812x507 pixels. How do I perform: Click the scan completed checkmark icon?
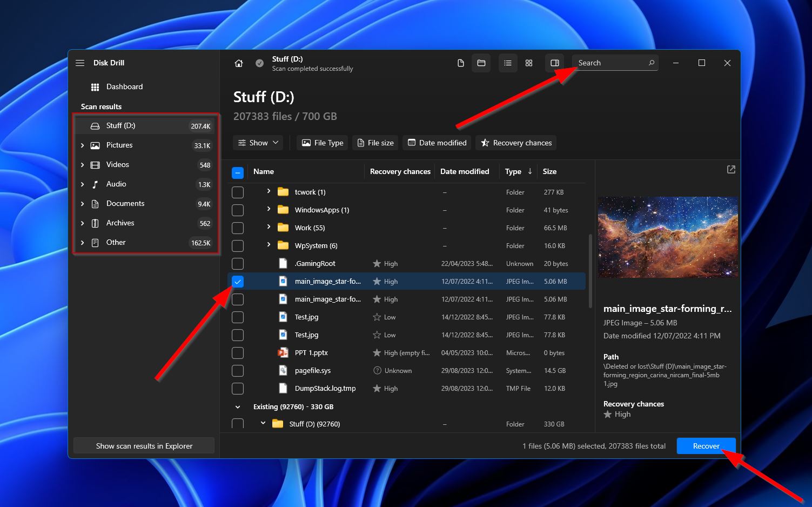[x=259, y=63]
